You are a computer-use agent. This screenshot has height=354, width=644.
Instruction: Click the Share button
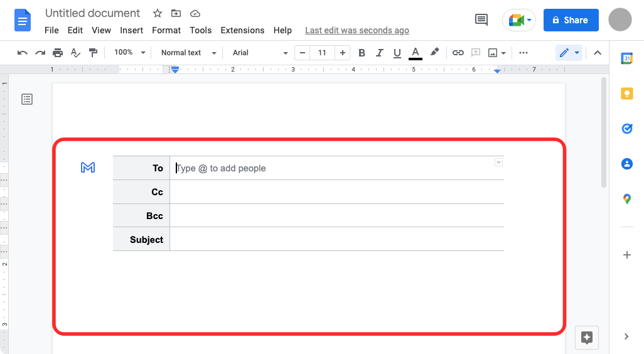[x=571, y=20]
